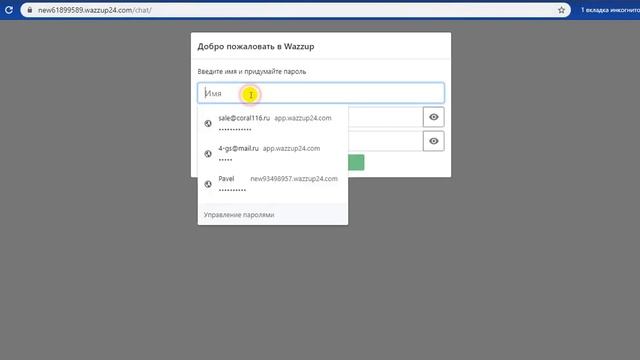Image resolution: width=640 pixels, height=360 pixels.
Task: Click the first password input field
Action: pos(385,117)
